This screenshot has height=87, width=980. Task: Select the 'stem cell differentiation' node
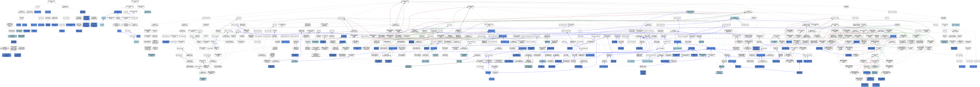click(x=493, y=36)
